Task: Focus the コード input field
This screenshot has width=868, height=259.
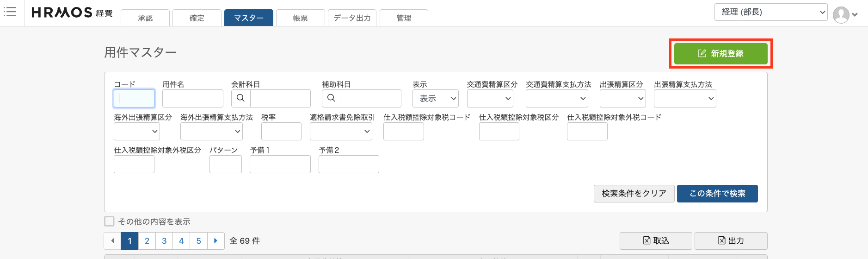Action: coord(134,98)
